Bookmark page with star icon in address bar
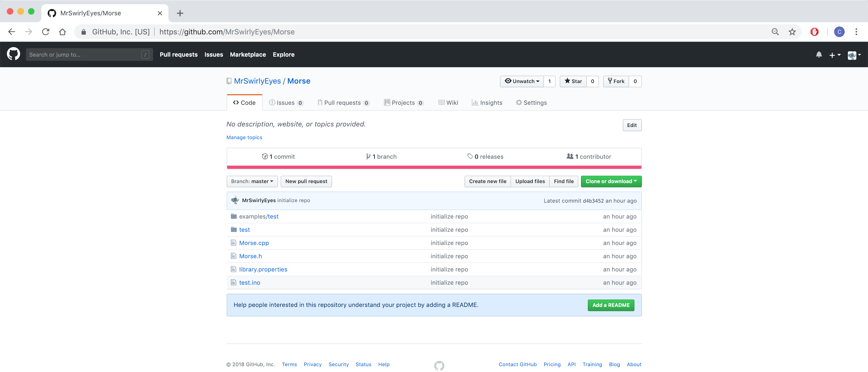 pyautogui.click(x=792, y=32)
